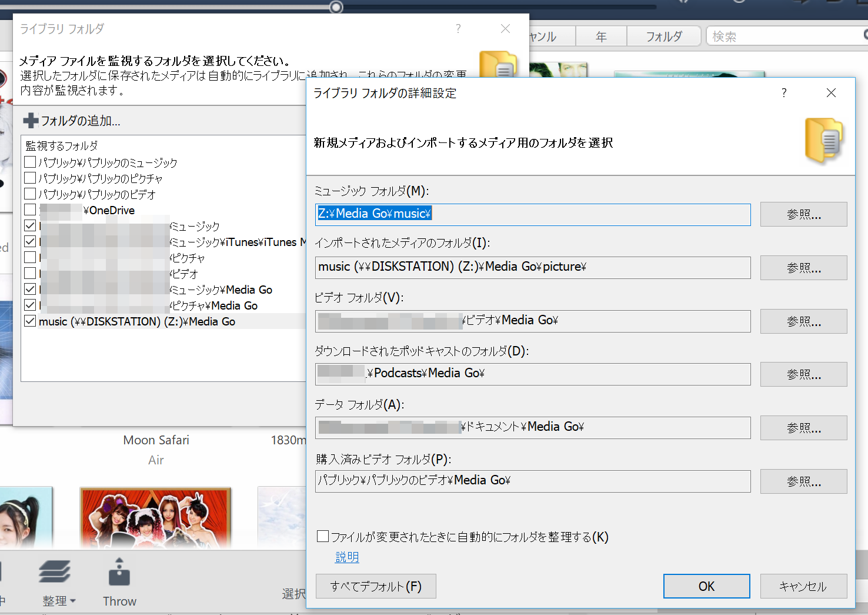Browse for music folder via first 参照 button

[803, 214]
